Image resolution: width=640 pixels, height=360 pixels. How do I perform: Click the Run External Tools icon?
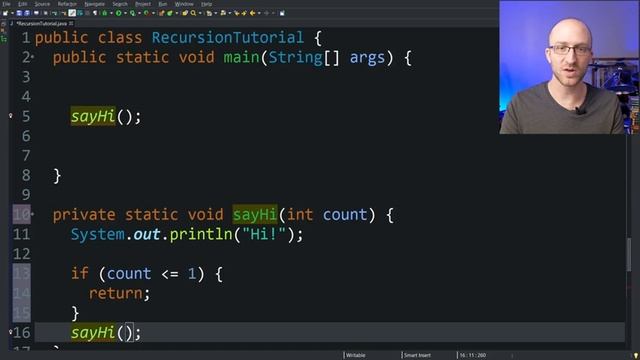tap(146, 13)
